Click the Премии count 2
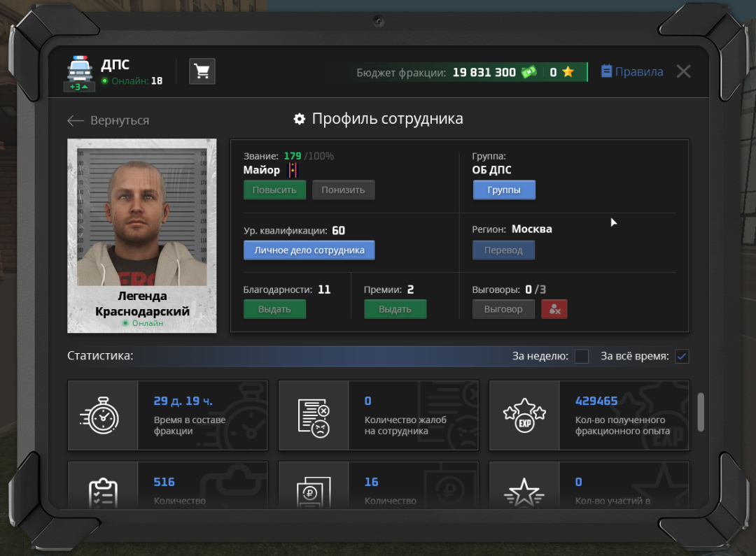 tap(410, 290)
